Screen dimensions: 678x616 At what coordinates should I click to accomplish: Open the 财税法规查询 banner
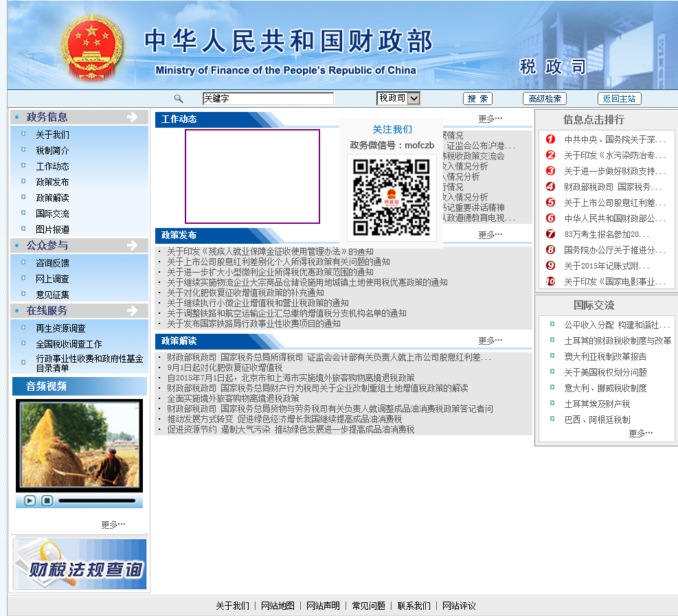point(80,564)
